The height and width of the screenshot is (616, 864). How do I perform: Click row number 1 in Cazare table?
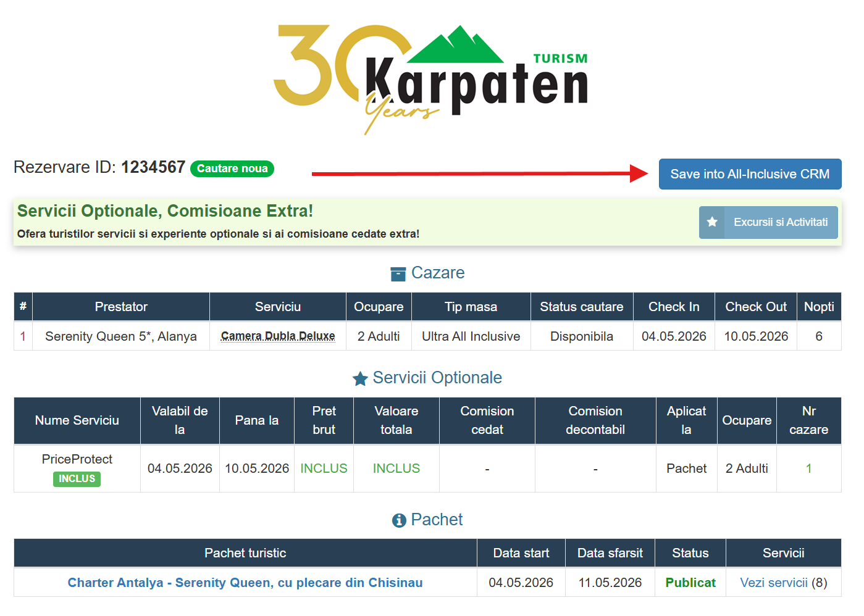pos(23,336)
